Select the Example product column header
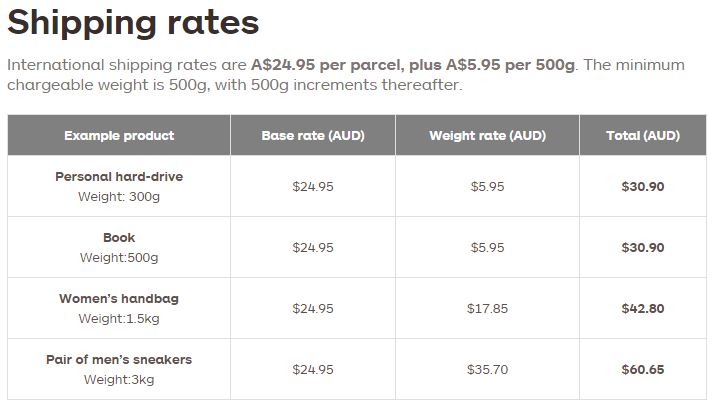The height and width of the screenshot is (416, 723). (119, 135)
